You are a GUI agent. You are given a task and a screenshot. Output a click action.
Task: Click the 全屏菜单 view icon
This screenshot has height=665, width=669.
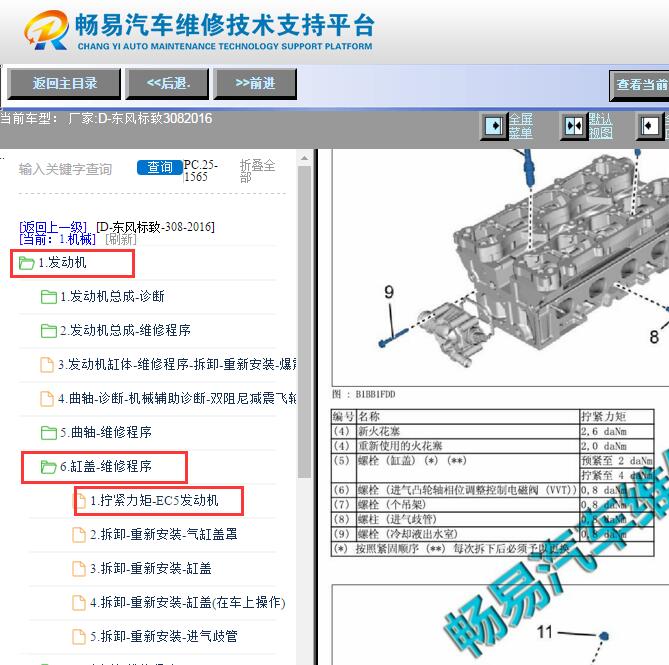(x=494, y=126)
